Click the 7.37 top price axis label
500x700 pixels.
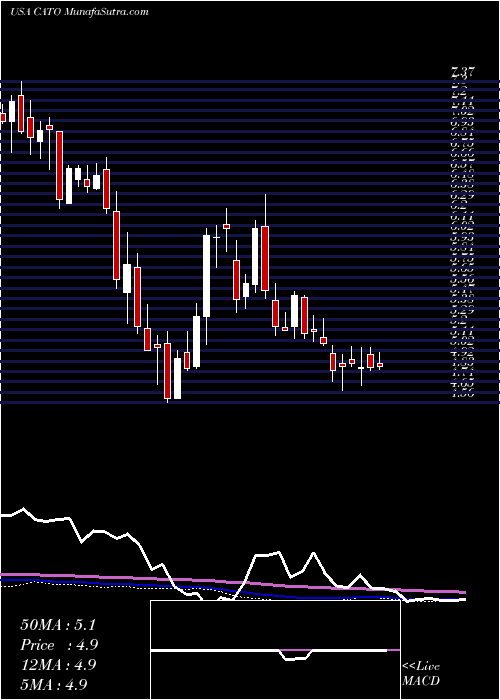point(463,71)
